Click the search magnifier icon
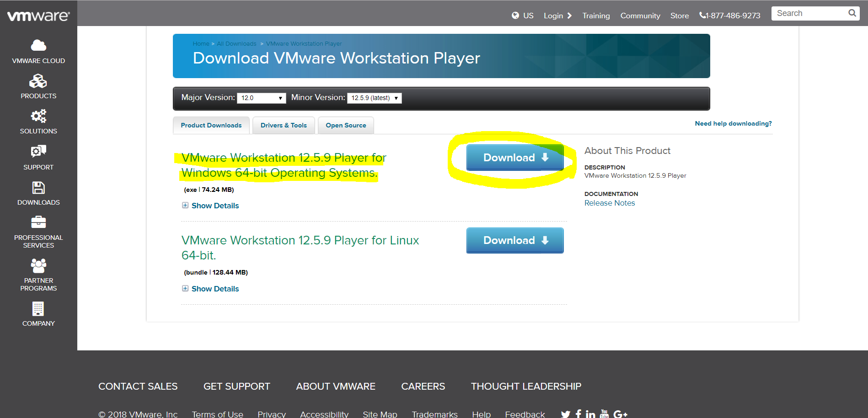The image size is (868, 418). pyautogui.click(x=852, y=13)
